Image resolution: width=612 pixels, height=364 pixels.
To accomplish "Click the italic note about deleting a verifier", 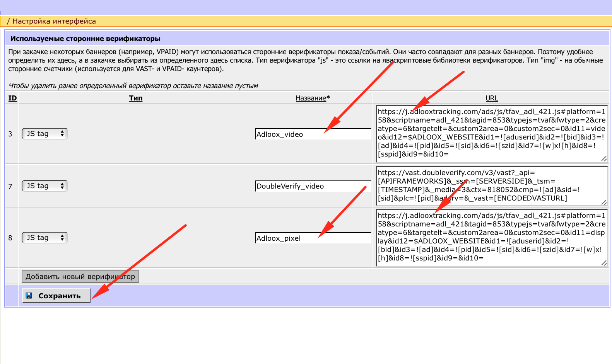I will pos(133,86).
